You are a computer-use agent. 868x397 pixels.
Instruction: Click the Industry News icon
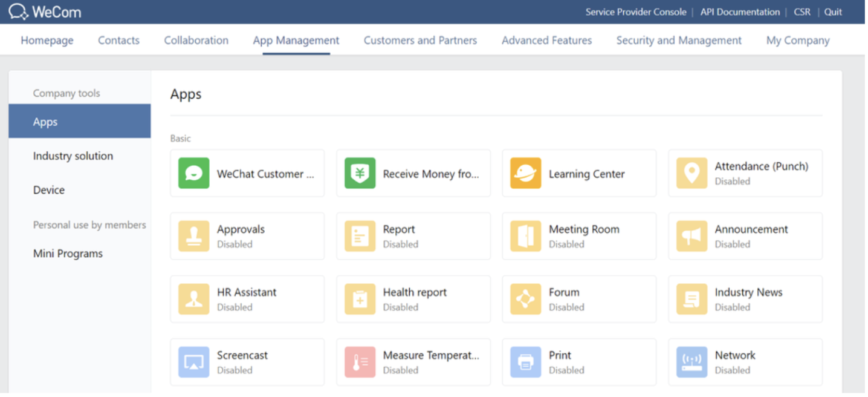point(692,299)
